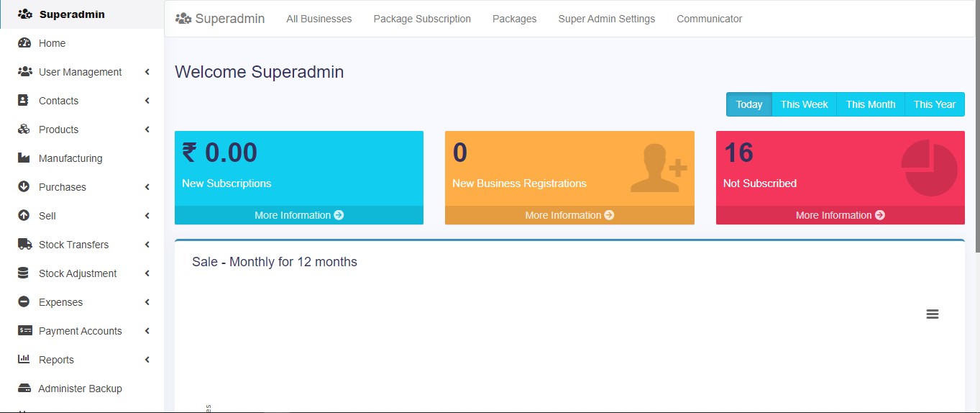The image size is (980, 413).
Task: Click the Home dashboard gauge icon
Action: click(24, 43)
